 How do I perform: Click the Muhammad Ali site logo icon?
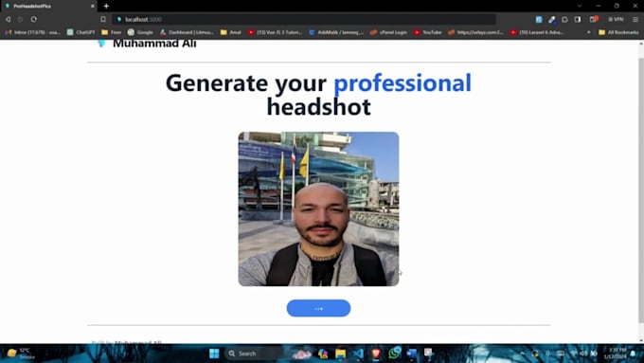101,44
